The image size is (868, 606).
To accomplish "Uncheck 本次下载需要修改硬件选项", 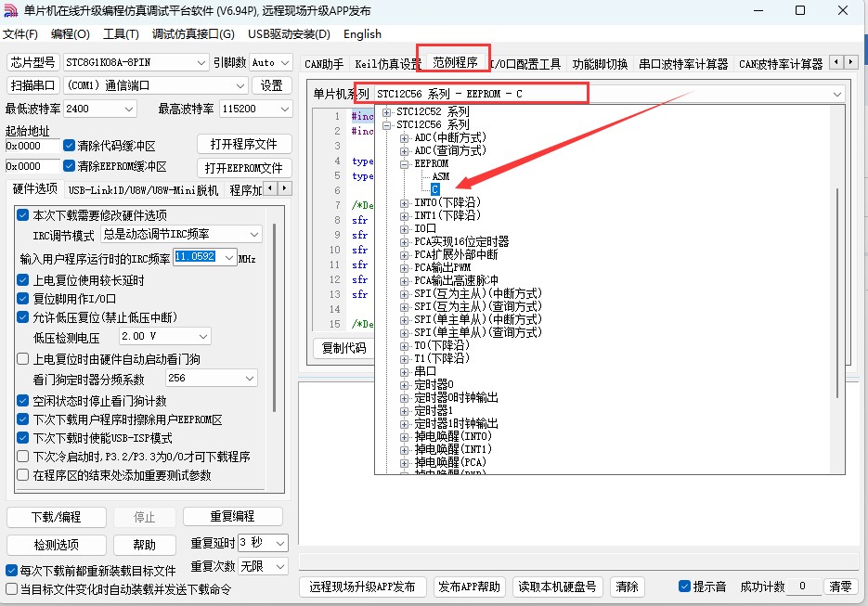I will click(22, 214).
